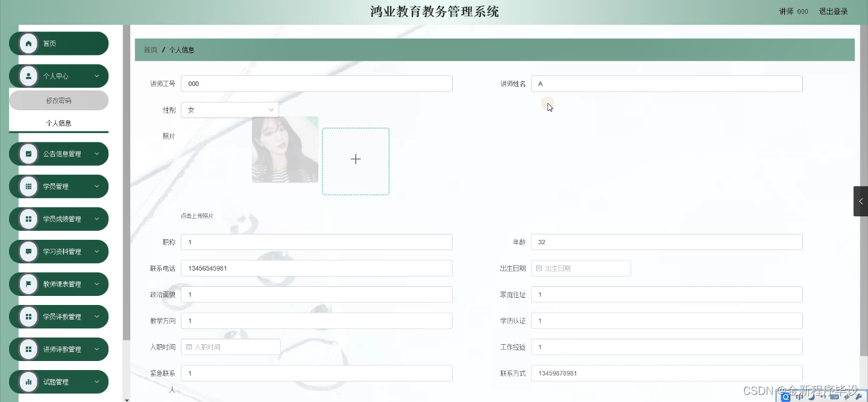Select 修改密码 submenu item
The height and width of the screenshot is (402, 868).
coord(58,100)
